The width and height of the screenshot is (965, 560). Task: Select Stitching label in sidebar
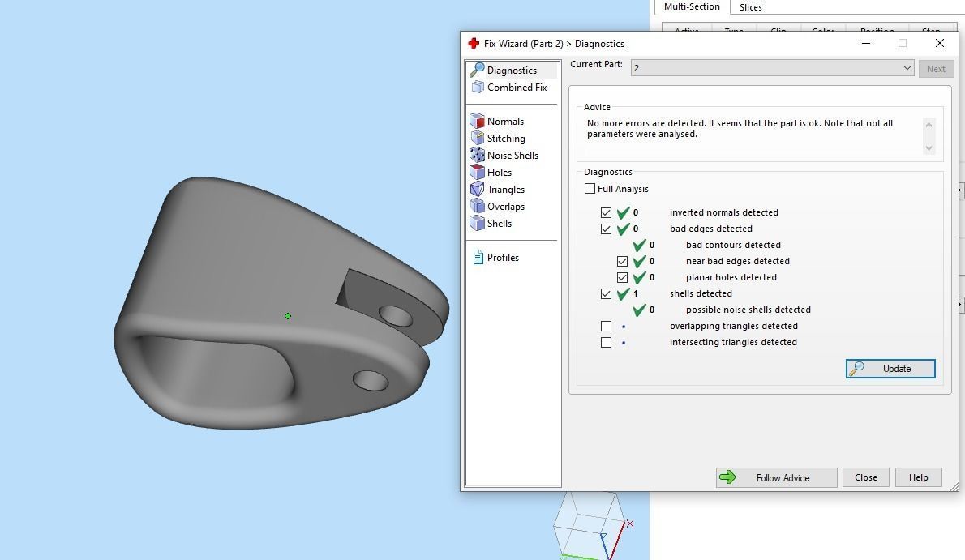[506, 139]
